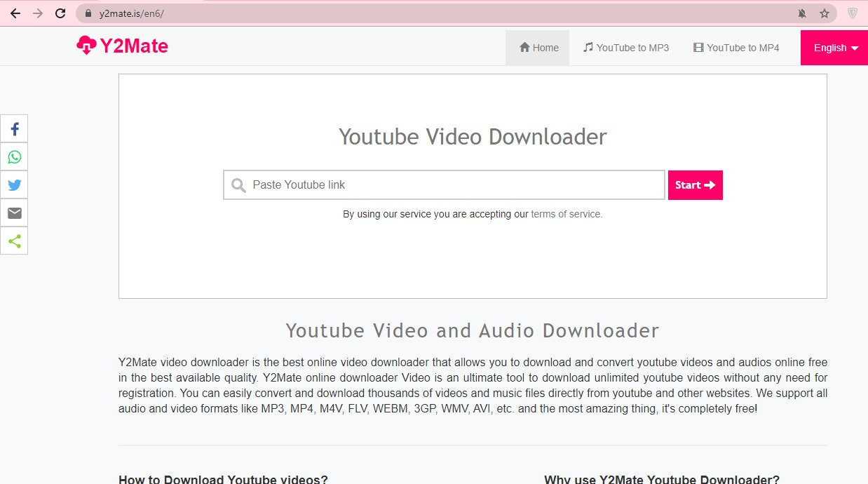Viewport: 868px width, 484px height.
Task: Click the browser forward arrow
Action: tap(38, 13)
